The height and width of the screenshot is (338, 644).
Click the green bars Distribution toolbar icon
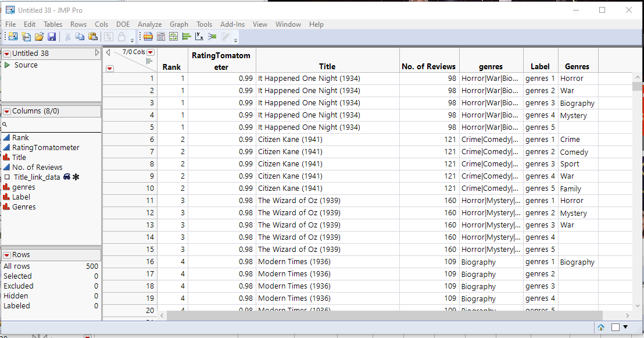[x=186, y=36]
